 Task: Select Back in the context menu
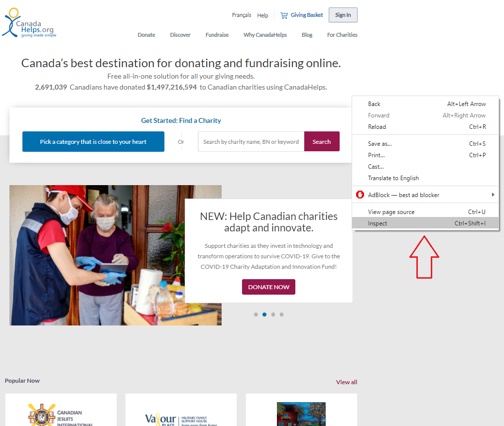pyautogui.click(x=425, y=104)
